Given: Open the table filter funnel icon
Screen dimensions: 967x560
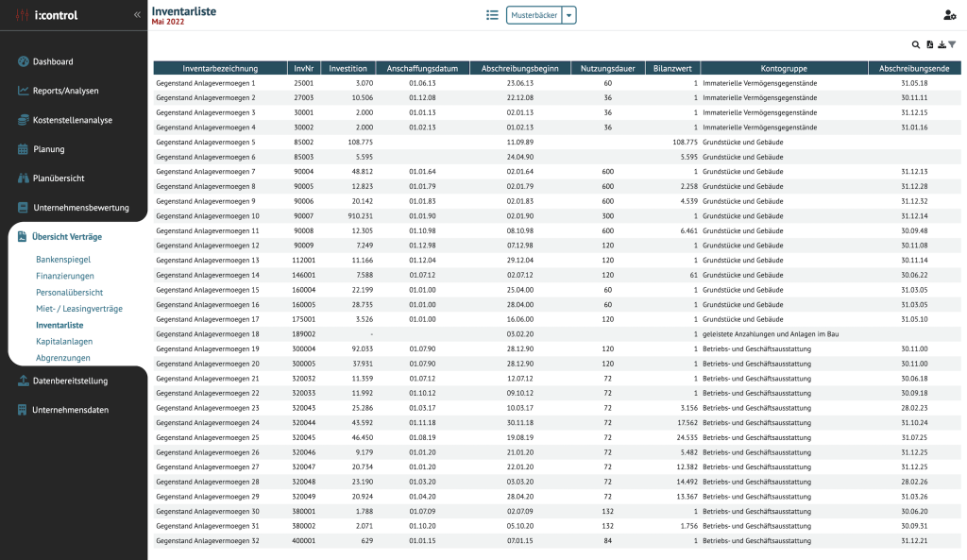Looking at the screenshot, I should pos(952,44).
